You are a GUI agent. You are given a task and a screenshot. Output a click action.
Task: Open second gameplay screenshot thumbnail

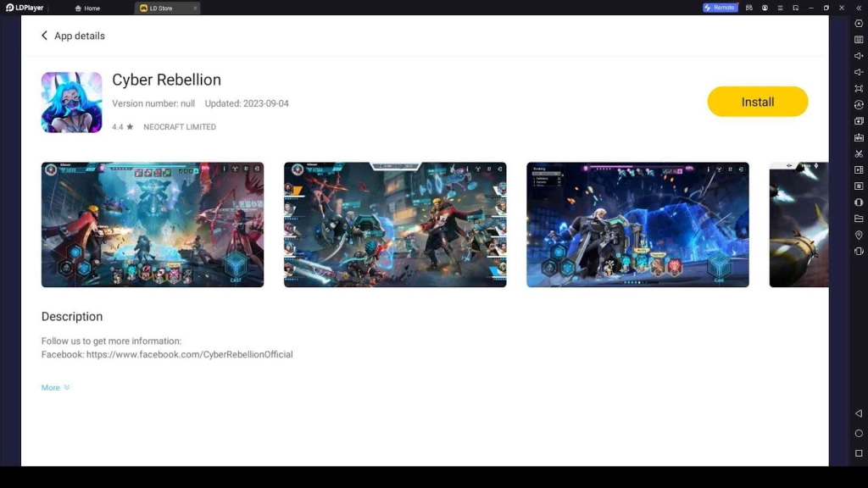[395, 225]
